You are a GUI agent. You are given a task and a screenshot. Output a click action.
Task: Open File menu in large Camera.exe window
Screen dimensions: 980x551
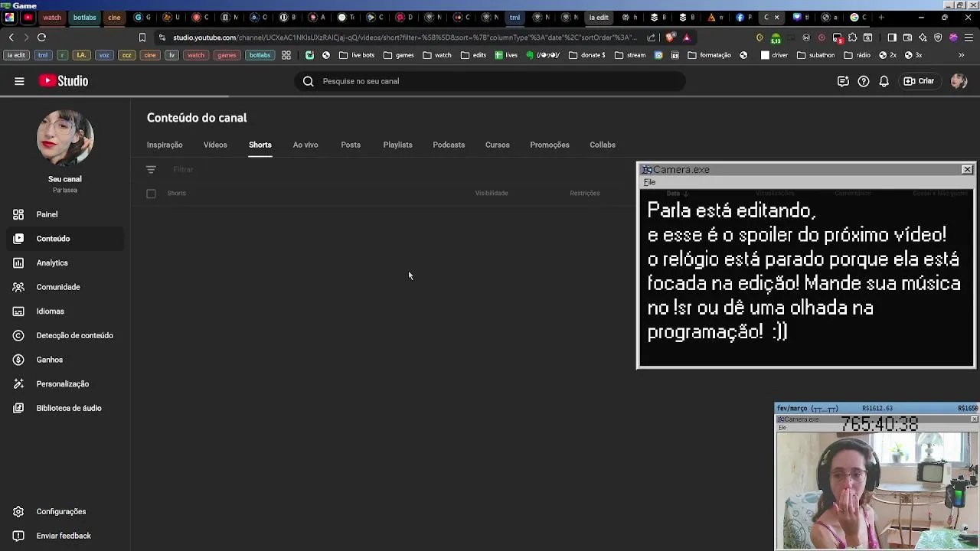[x=649, y=182]
